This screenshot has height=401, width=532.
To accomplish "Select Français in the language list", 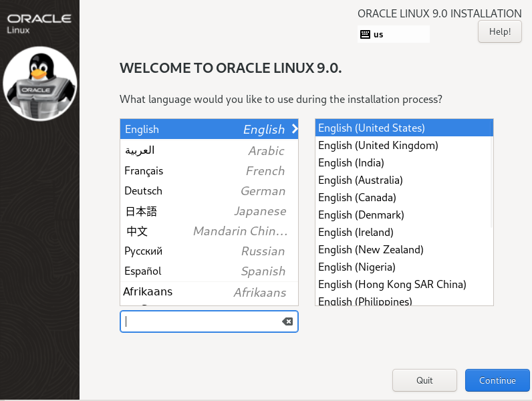I will pos(209,170).
